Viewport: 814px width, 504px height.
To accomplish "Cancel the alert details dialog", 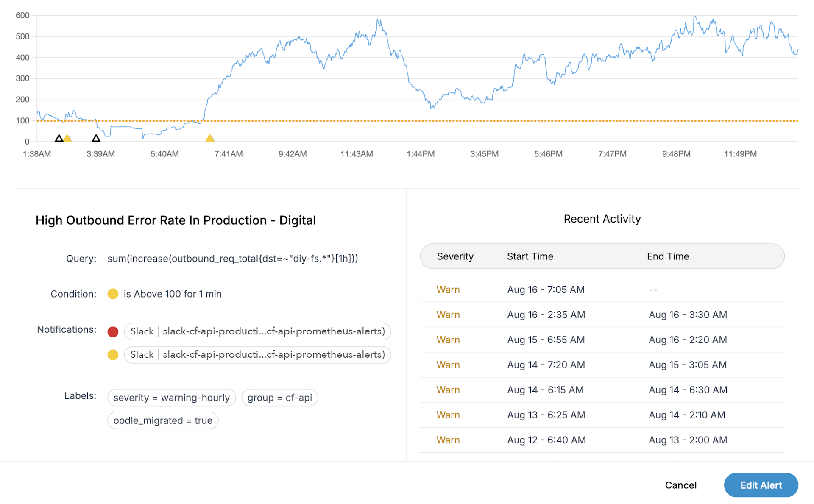I will (x=680, y=485).
